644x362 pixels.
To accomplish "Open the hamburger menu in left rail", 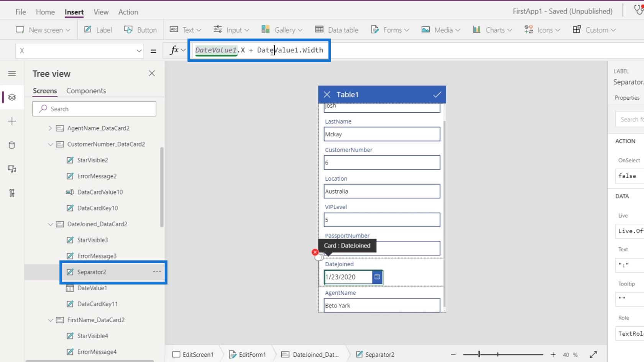I will [12, 73].
